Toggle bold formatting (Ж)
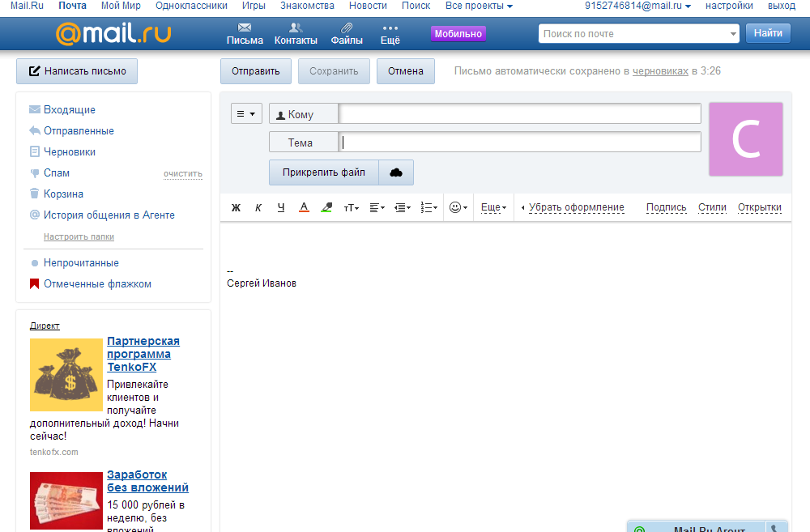810x532 pixels. (236, 208)
